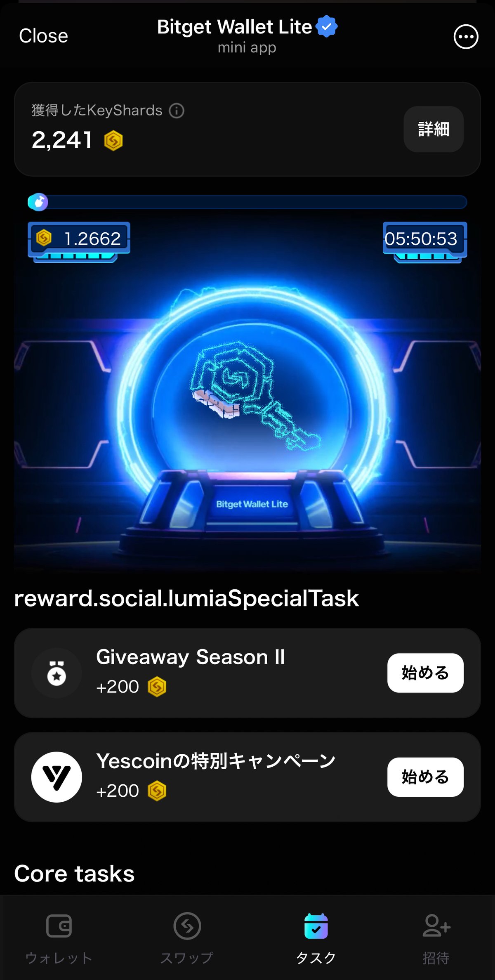Screen dimensions: 495x980
Task: Close the Bitget Wallet Lite mini app
Action: (43, 36)
